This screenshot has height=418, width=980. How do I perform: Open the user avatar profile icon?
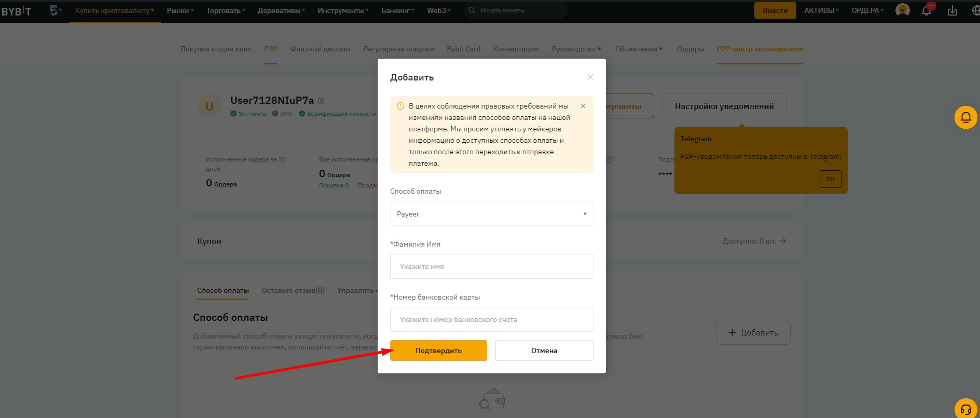pos(903,10)
